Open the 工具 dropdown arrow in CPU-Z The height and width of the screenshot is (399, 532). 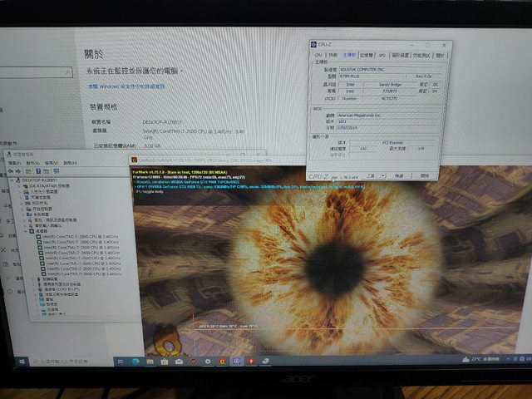point(384,176)
